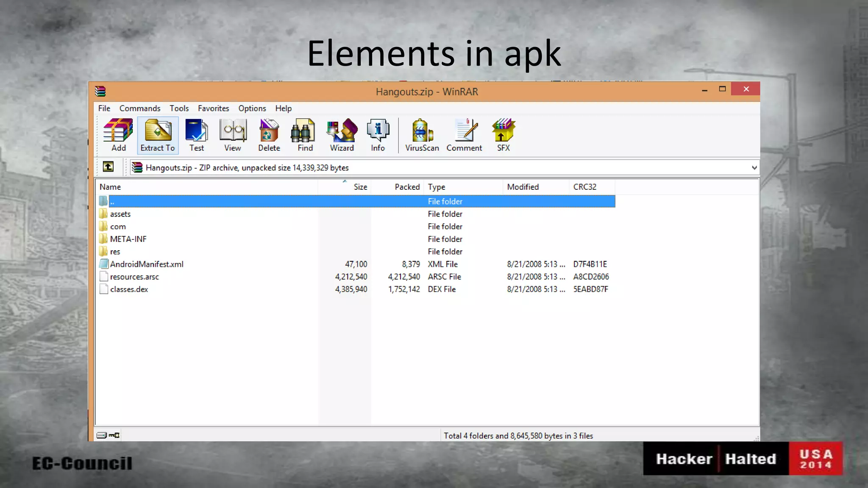Select the parent '..' folder row
The width and height of the screenshot is (868, 488).
(356, 201)
